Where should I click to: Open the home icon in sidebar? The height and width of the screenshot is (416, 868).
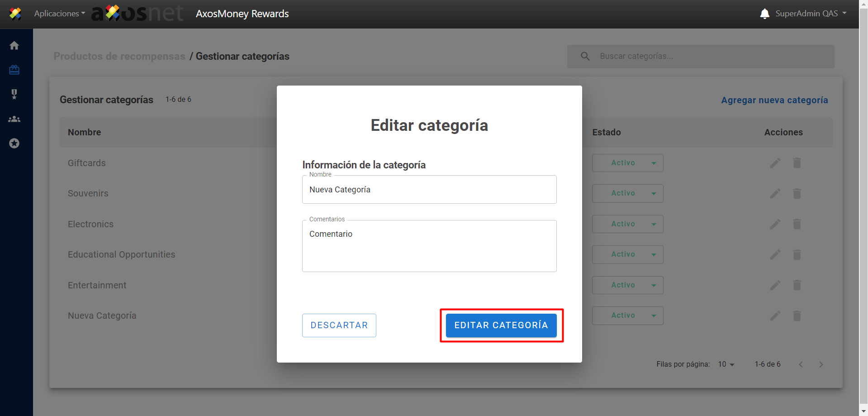[14, 46]
